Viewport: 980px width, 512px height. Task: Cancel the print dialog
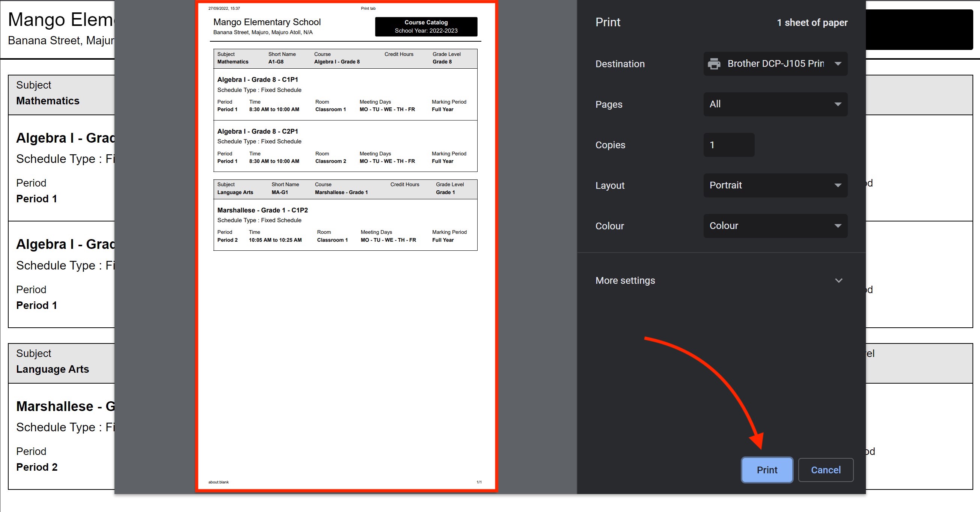825,470
